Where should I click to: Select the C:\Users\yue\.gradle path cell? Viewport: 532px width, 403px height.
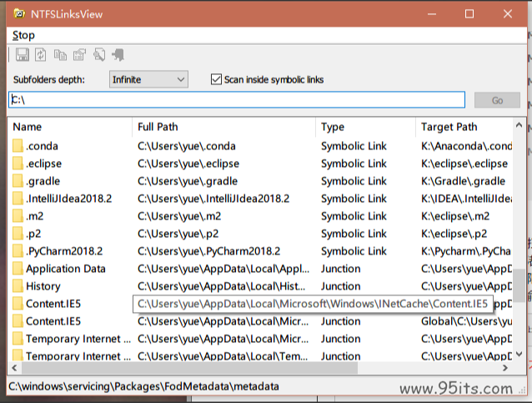(x=188, y=181)
